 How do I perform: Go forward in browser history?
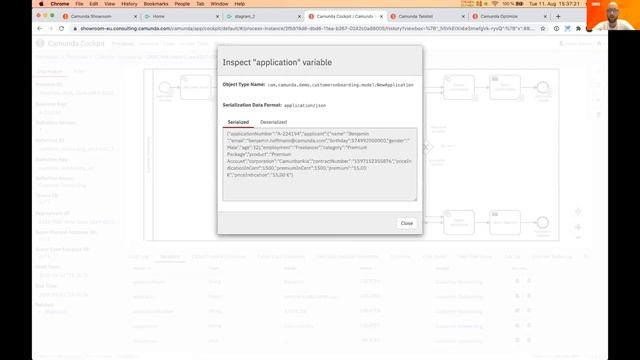[x=51, y=29]
